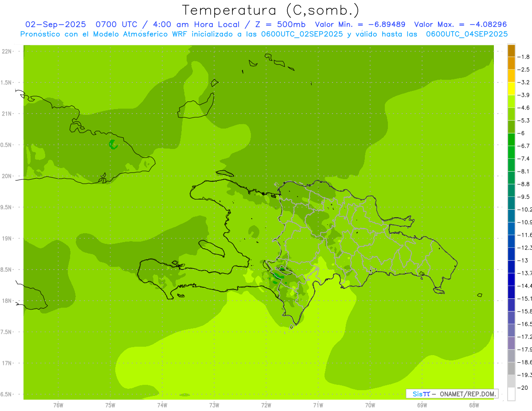Viewport: 532px width, 411px height.
Task: Pick the dark blue swatch between -13 and -13.7
Action: 511,267
